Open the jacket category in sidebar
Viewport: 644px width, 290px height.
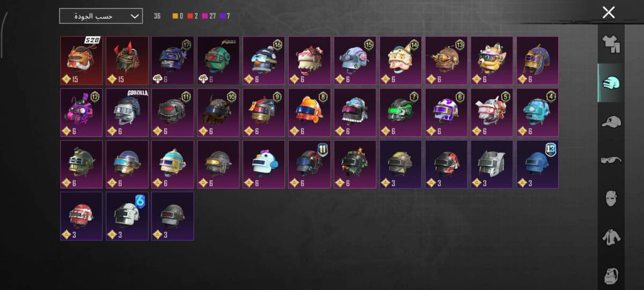coord(611,237)
